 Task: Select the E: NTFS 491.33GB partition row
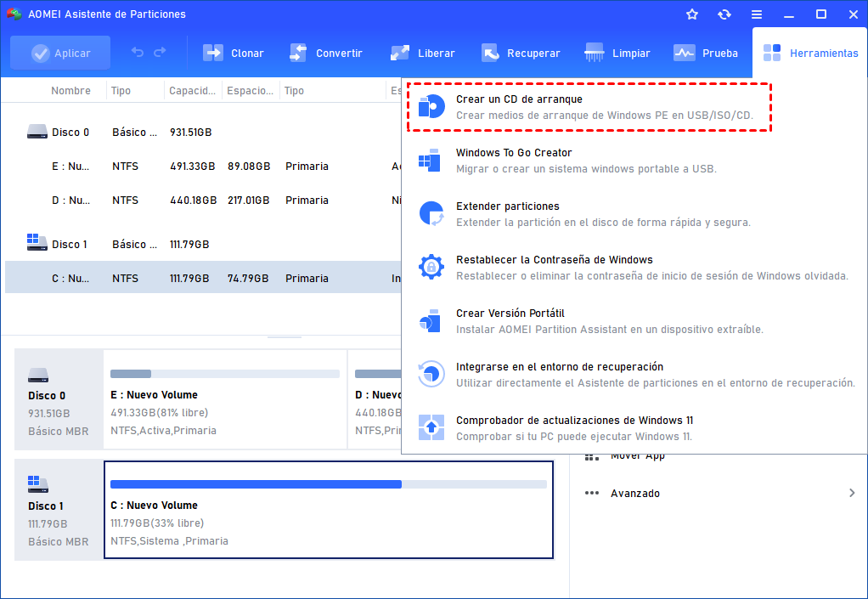(x=203, y=166)
